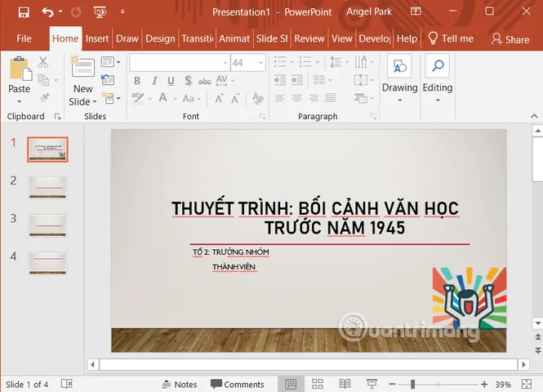543x392 pixels.
Task: Open the slide Layout dropdown
Action: click(110, 62)
